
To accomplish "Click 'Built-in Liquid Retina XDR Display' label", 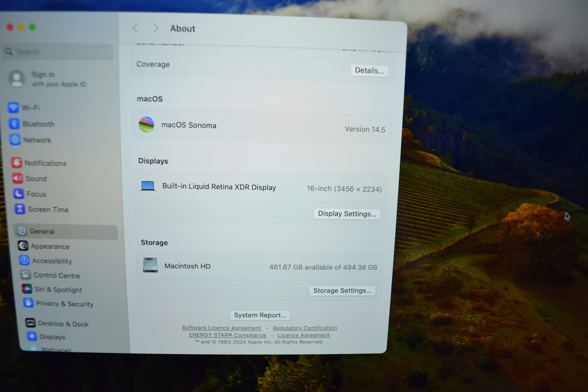I will 219,187.
